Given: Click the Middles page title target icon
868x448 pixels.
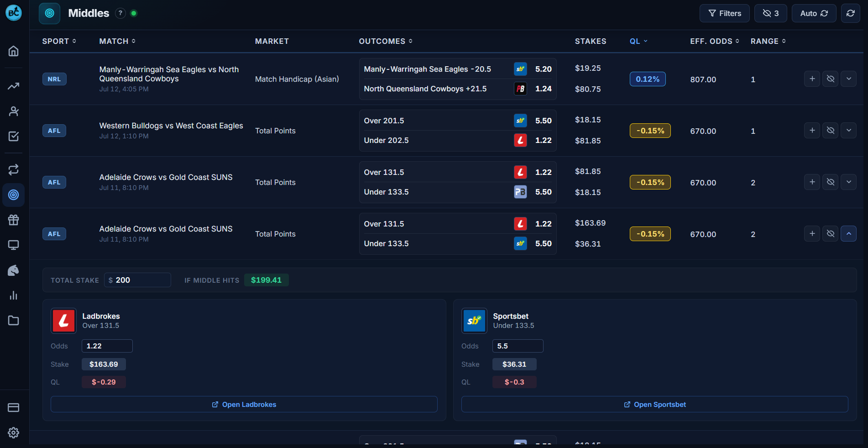Looking at the screenshot, I should [49, 13].
